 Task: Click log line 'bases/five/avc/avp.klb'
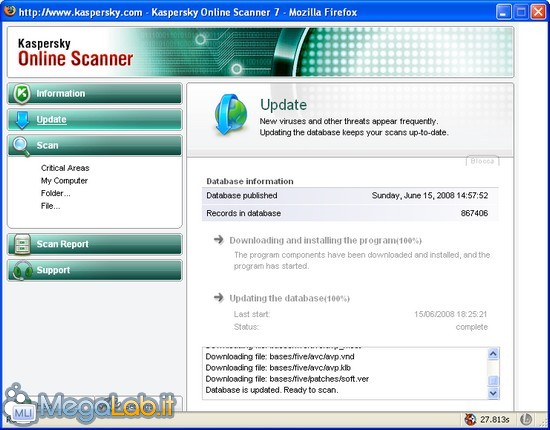278,368
